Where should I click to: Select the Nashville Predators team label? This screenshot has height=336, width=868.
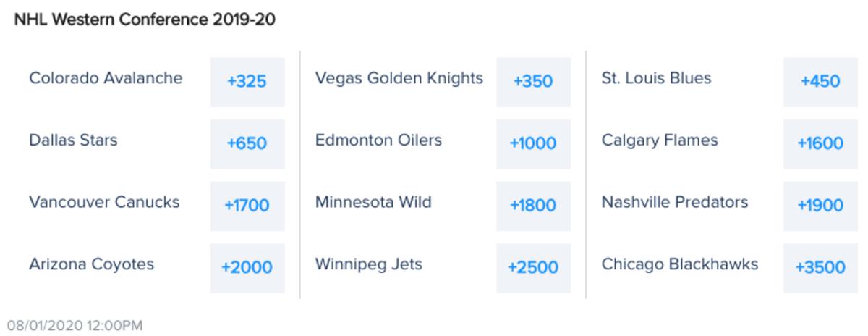pos(674,202)
